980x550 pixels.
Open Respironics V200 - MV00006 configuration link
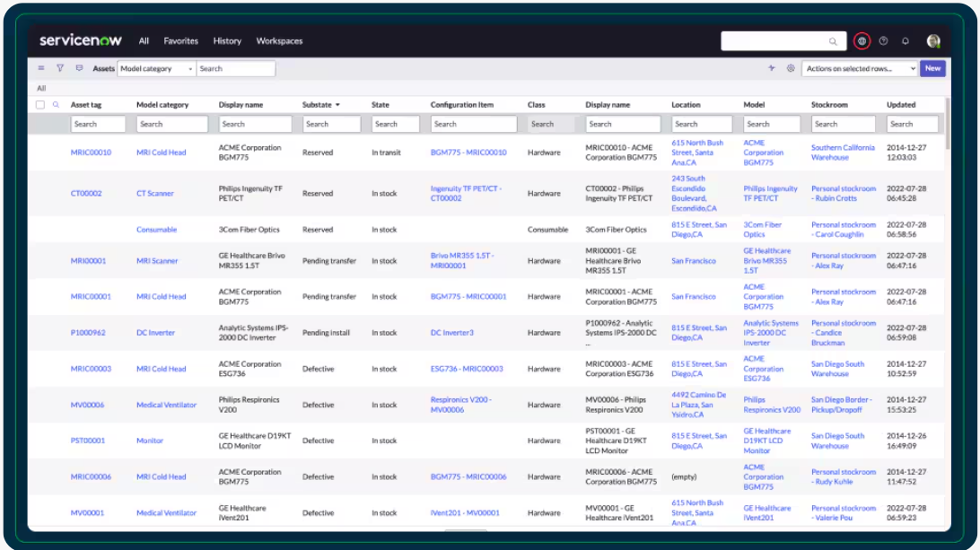460,405
